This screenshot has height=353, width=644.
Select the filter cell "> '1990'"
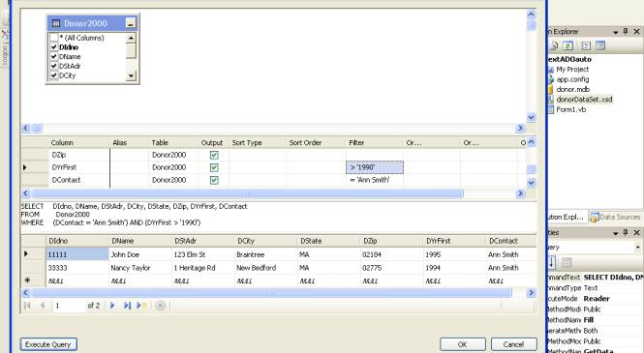tap(375, 167)
